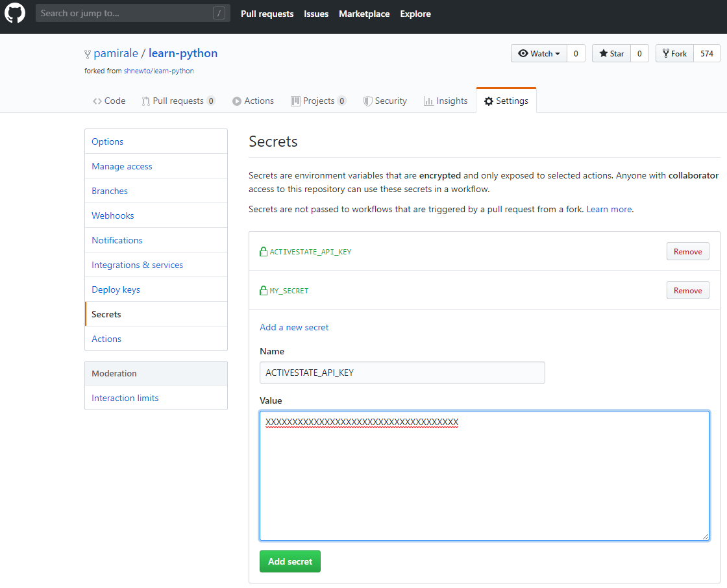
Task: Switch to the Projects tab
Action: click(x=319, y=101)
